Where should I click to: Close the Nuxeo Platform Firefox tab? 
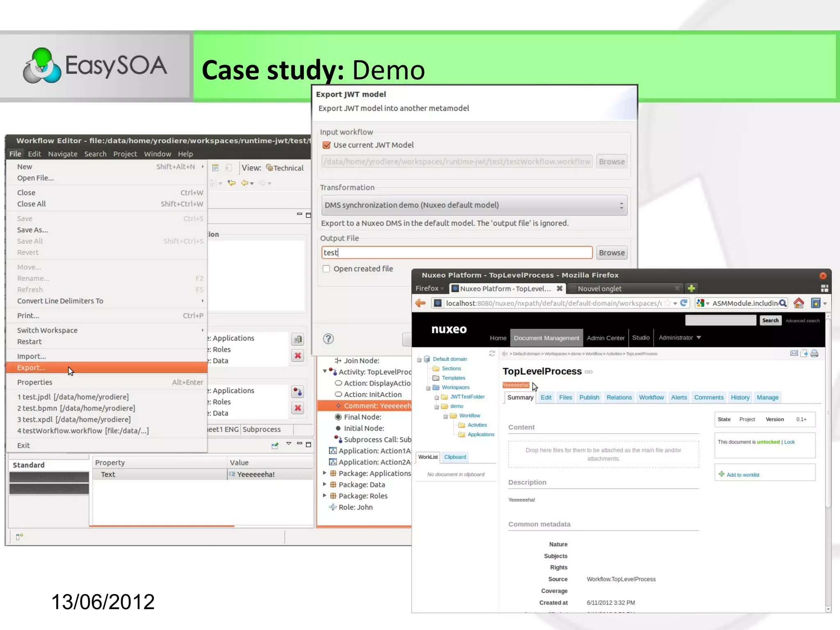click(x=559, y=288)
